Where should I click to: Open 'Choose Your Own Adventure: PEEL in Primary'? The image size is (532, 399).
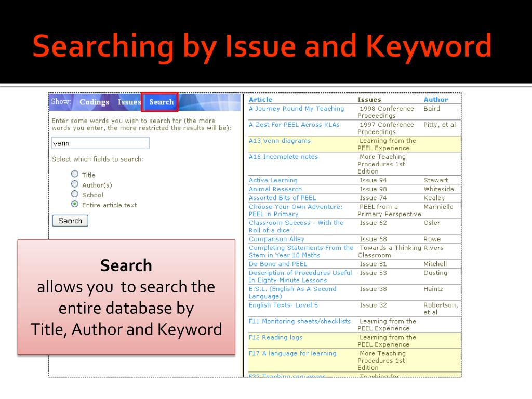[296, 210]
